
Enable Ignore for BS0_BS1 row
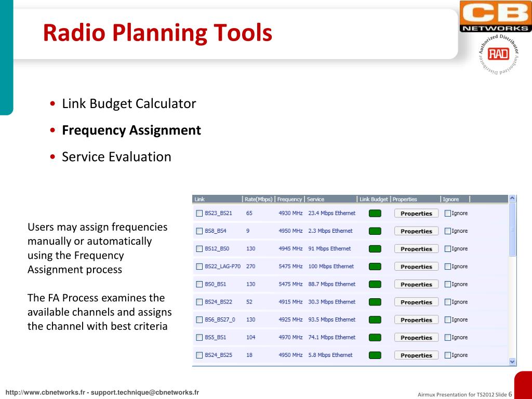[x=447, y=284]
